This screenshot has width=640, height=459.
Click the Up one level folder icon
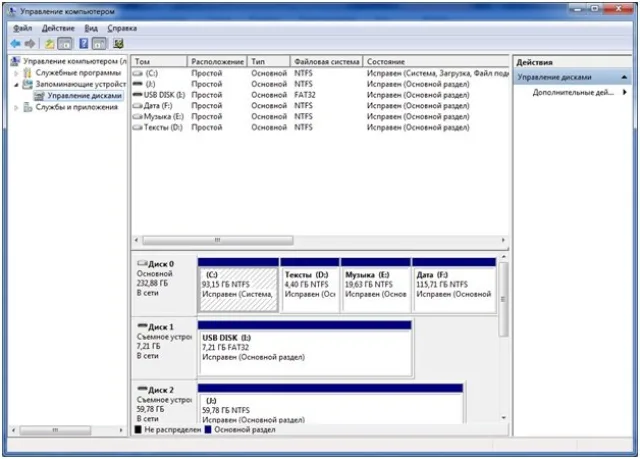49,44
